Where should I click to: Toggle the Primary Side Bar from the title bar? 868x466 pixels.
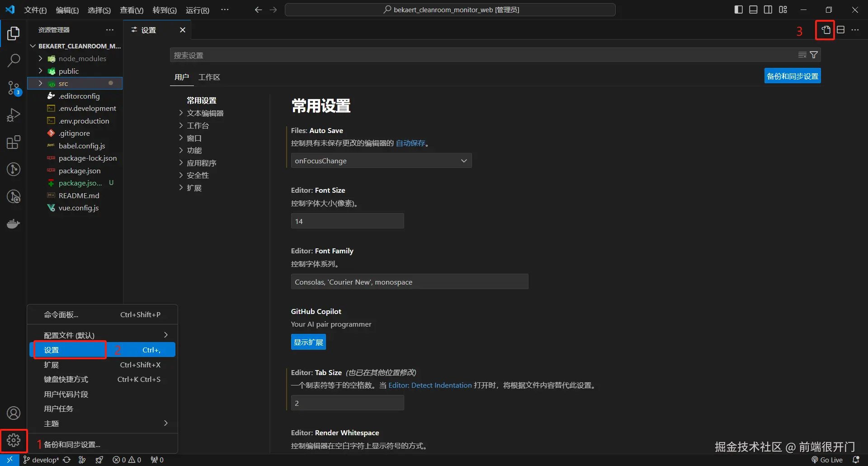coord(739,10)
